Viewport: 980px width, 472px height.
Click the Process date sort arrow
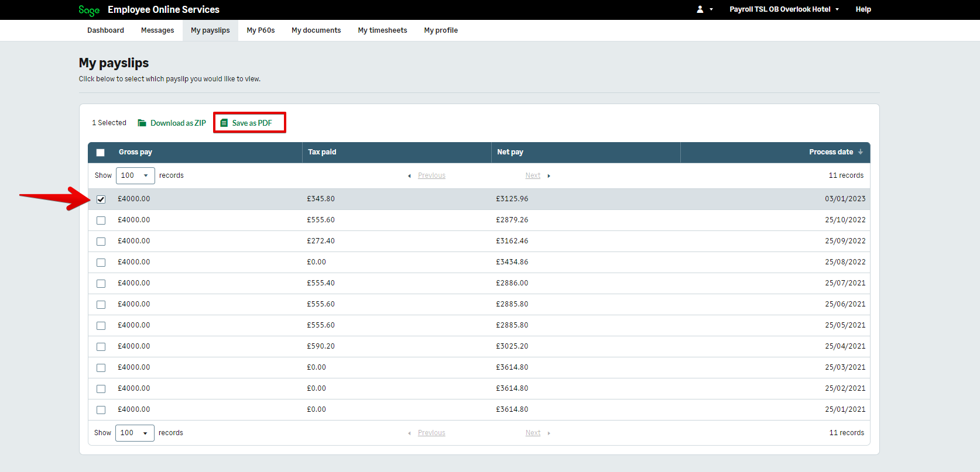point(861,152)
